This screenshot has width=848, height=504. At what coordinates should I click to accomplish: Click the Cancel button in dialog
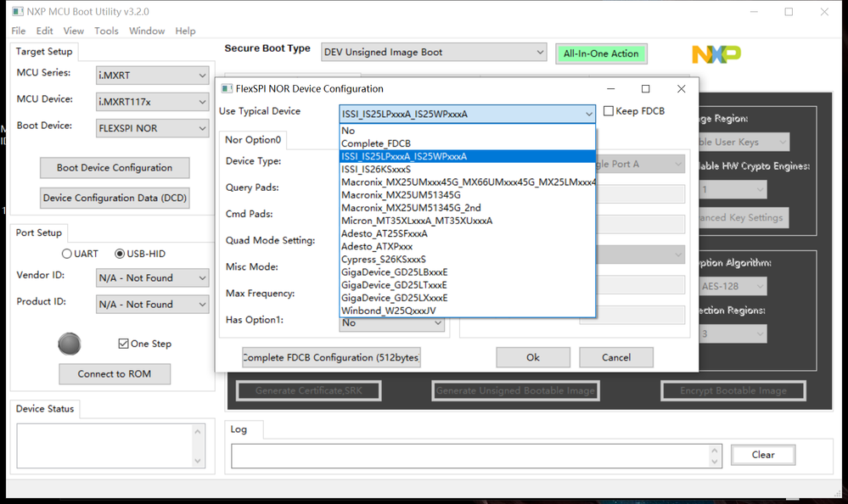[x=616, y=357]
